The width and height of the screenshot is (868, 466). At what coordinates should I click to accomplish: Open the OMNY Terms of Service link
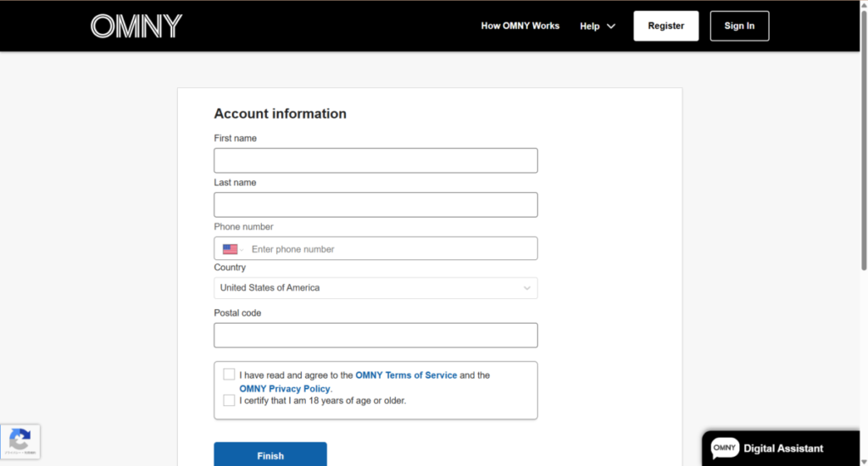tap(406, 374)
